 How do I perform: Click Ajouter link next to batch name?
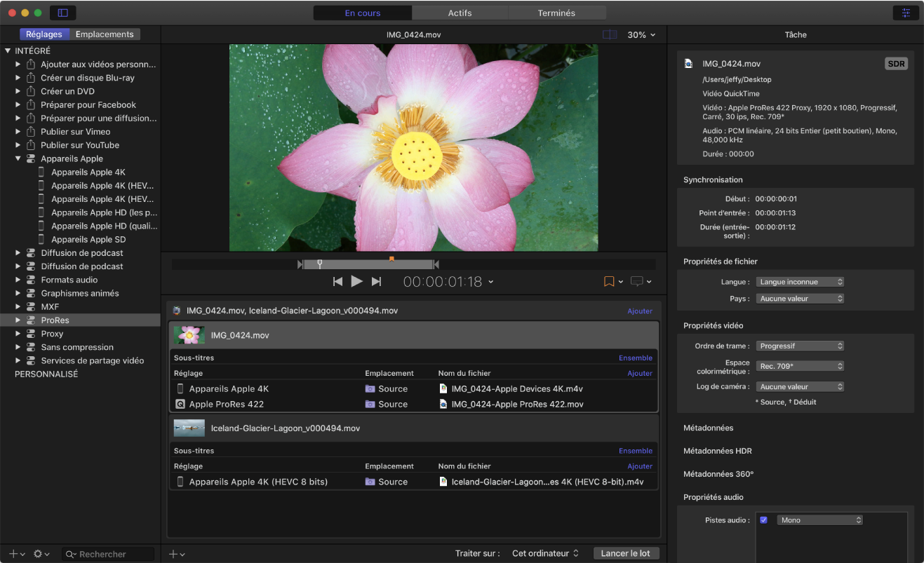coord(639,311)
